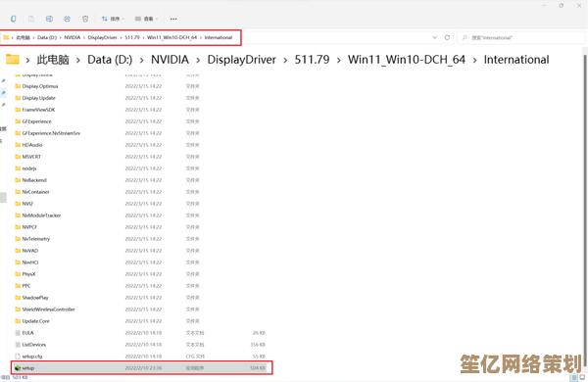Refresh the International folder view
Screen dimensions: 588x382
point(447,37)
